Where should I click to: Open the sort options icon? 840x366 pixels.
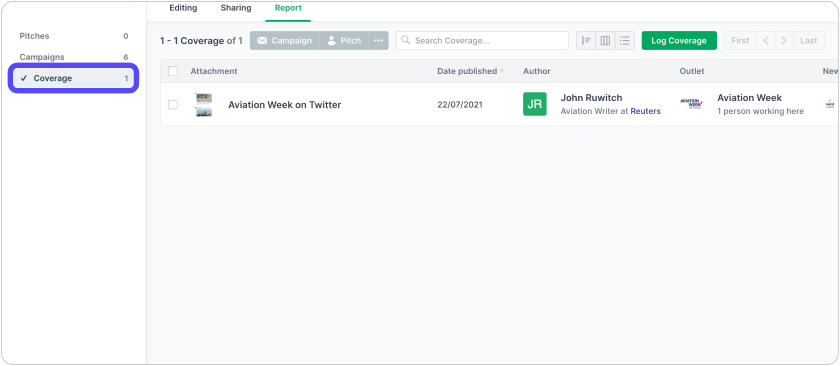point(586,41)
